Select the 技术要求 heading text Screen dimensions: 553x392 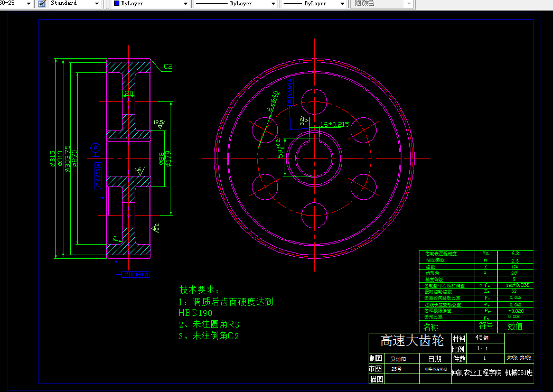pos(199,290)
